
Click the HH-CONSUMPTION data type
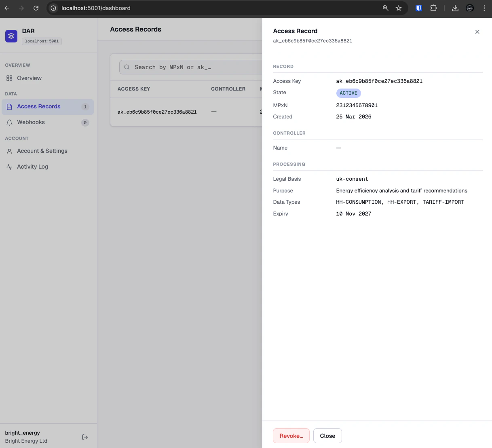[x=359, y=202]
